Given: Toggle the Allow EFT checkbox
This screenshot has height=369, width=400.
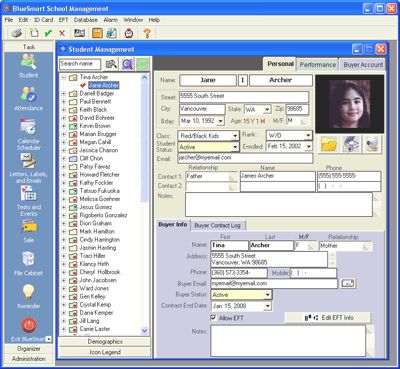Looking at the screenshot, I should point(213,318).
